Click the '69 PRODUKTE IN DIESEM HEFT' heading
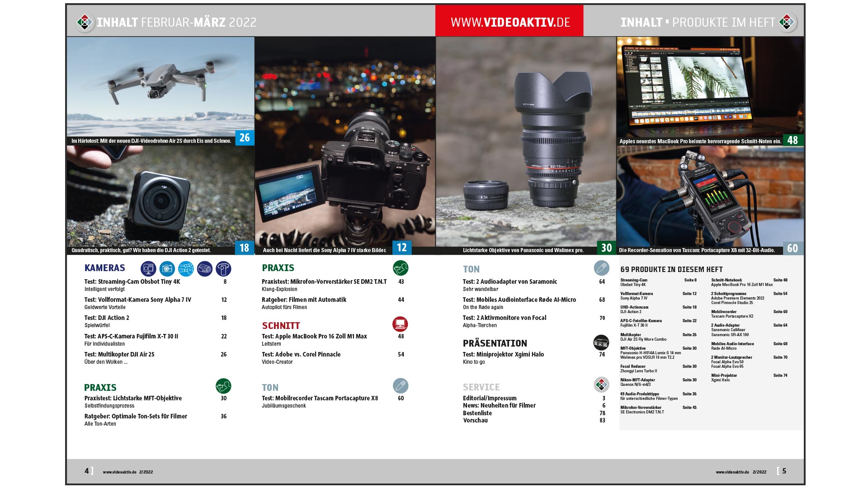The height and width of the screenshot is (488, 868). coord(671,269)
